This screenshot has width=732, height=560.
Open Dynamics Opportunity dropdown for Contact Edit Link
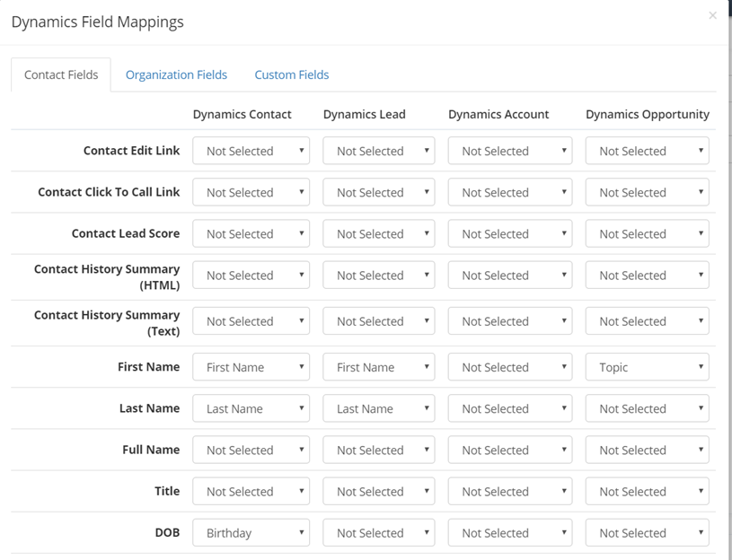(648, 151)
